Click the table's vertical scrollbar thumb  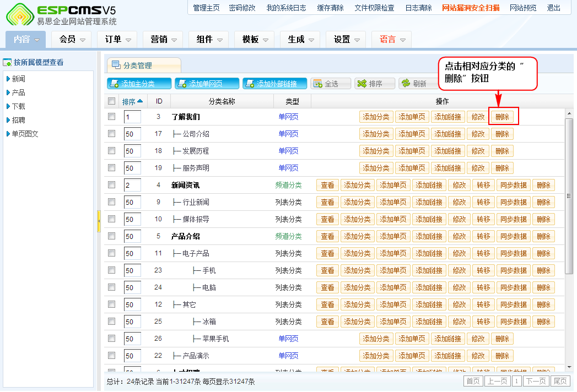click(x=569, y=196)
